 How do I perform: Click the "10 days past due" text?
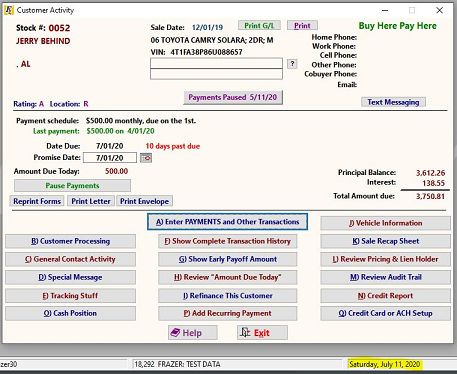point(173,146)
